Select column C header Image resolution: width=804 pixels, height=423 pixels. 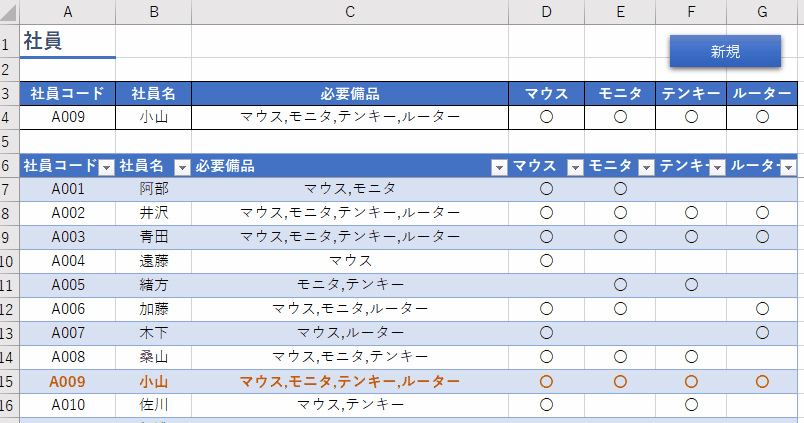tap(350, 12)
